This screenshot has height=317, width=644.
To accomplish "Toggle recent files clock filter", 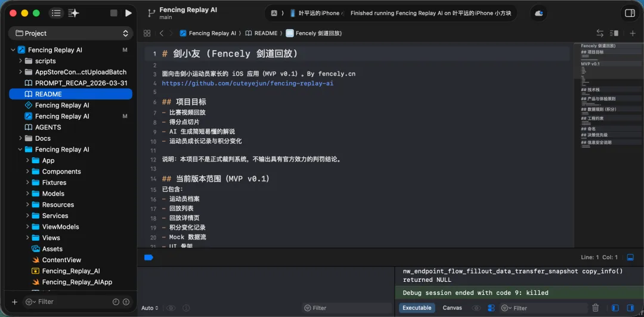I will [x=116, y=302].
